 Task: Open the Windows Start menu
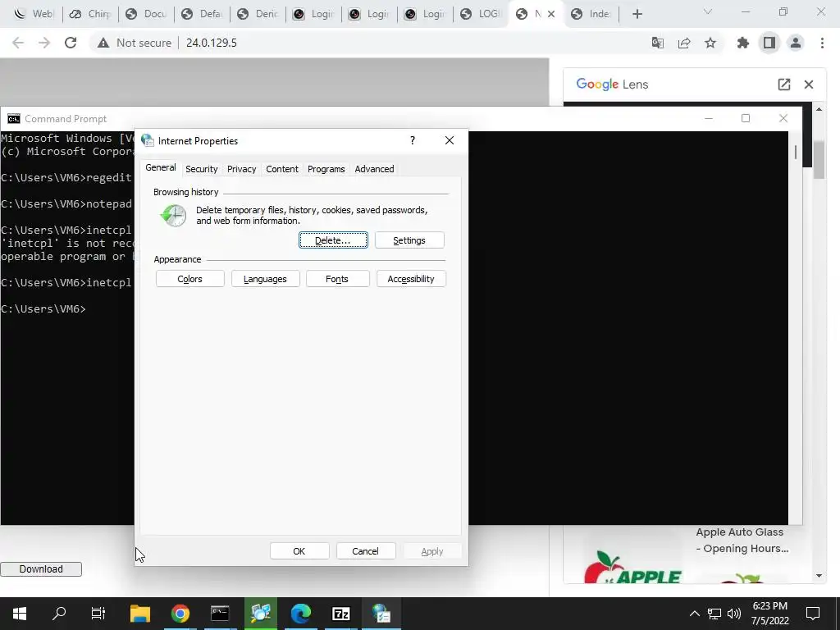pyautogui.click(x=20, y=614)
